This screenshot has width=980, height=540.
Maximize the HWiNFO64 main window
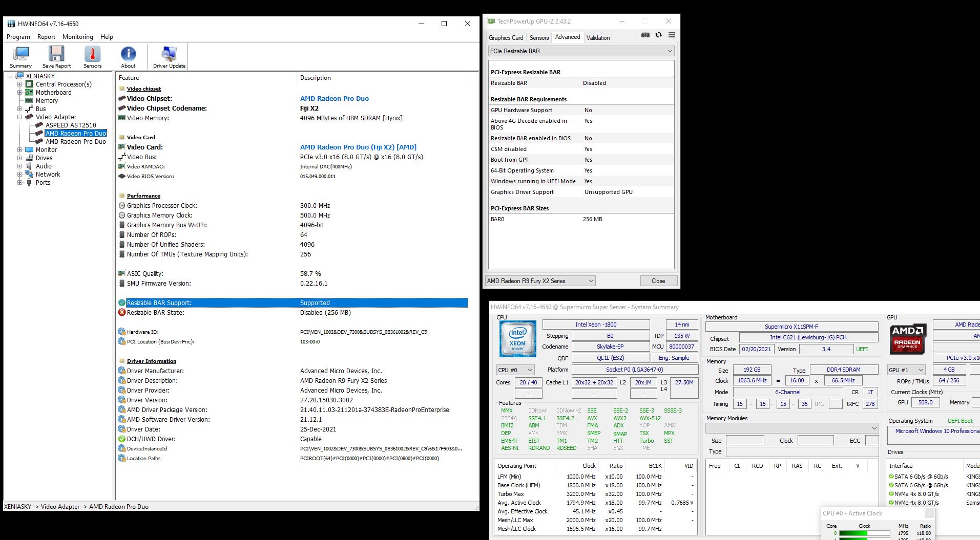444,24
